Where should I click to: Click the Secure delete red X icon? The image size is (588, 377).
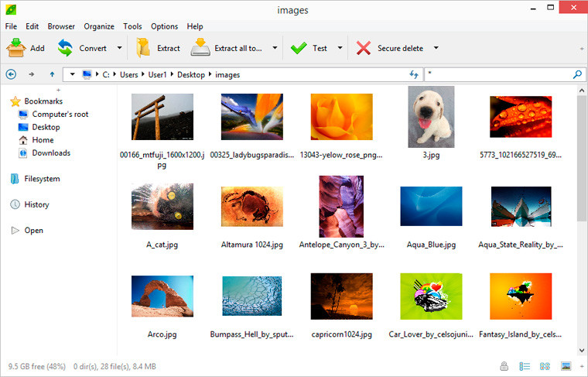coord(364,48)
